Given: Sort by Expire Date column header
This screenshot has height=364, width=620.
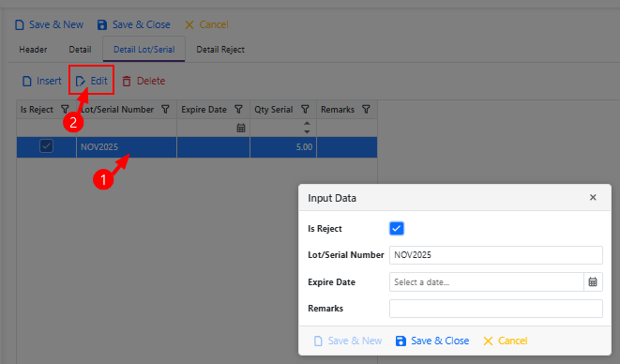Looking at the screenshot, I should [x=204, y=110].
